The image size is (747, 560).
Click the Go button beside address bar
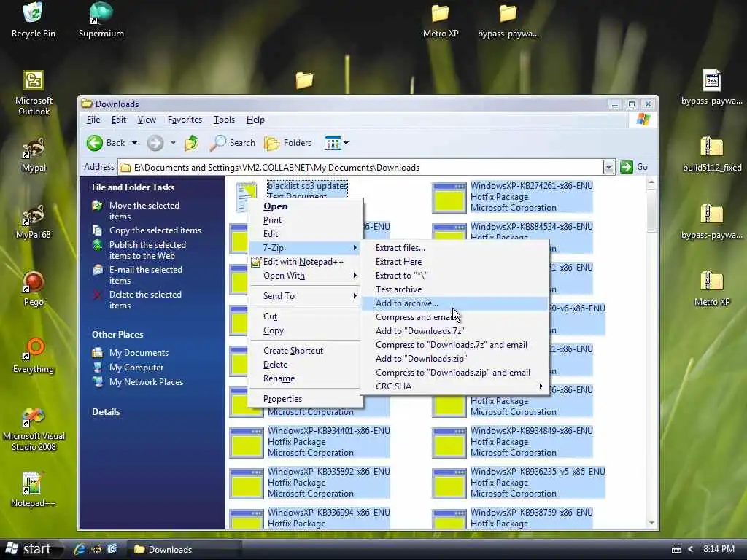coord(634,167)
